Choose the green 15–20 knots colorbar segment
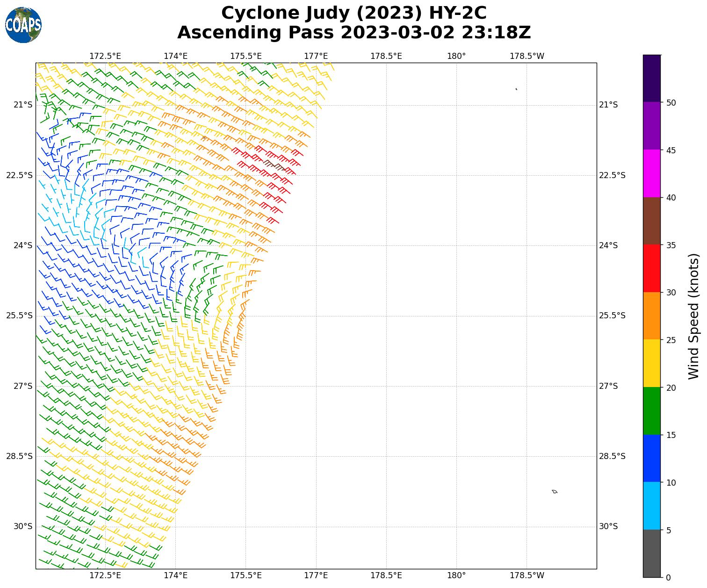This screenshot has width=707, height=588. pos(651,411)
